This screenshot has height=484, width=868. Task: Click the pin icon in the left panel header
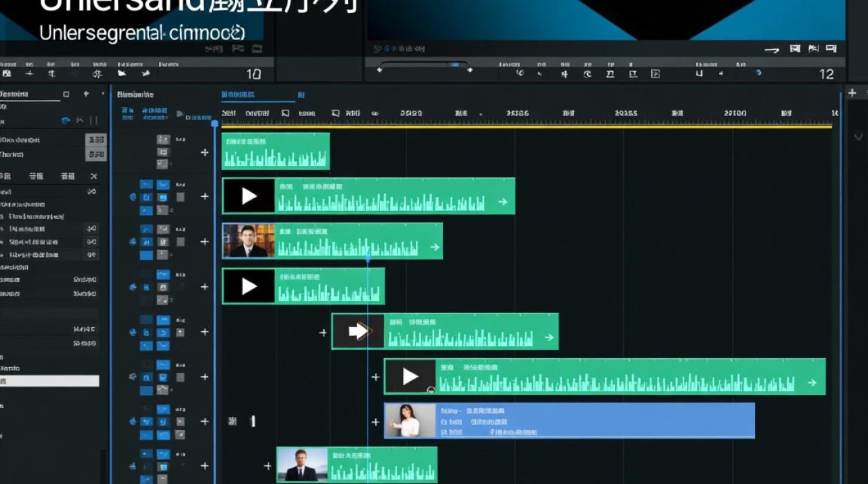click(87, 94)
